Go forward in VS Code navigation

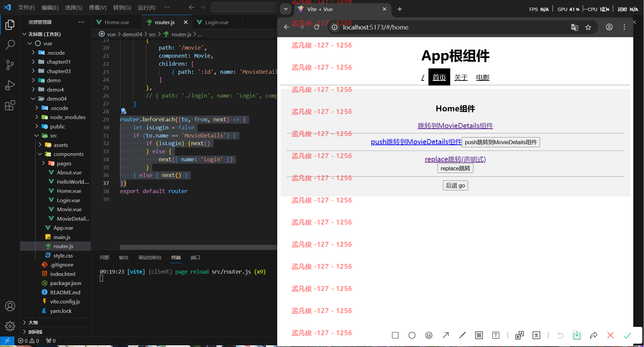202,7
